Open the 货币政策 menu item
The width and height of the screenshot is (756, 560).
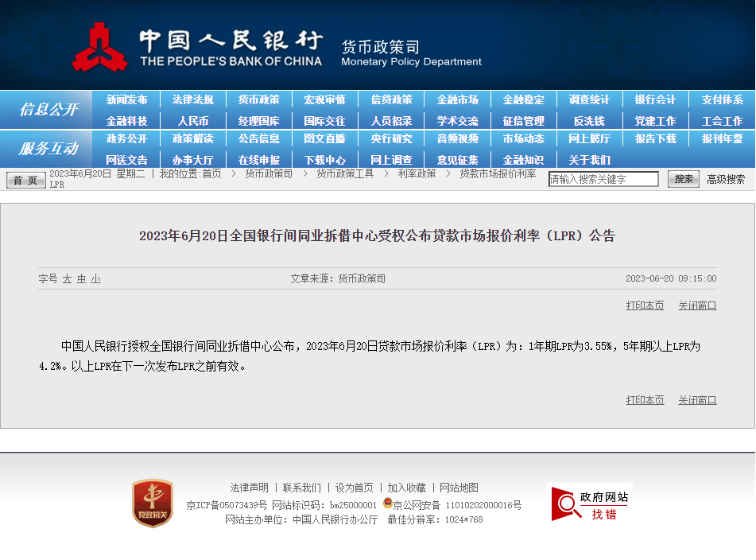[x=259, y=100]
